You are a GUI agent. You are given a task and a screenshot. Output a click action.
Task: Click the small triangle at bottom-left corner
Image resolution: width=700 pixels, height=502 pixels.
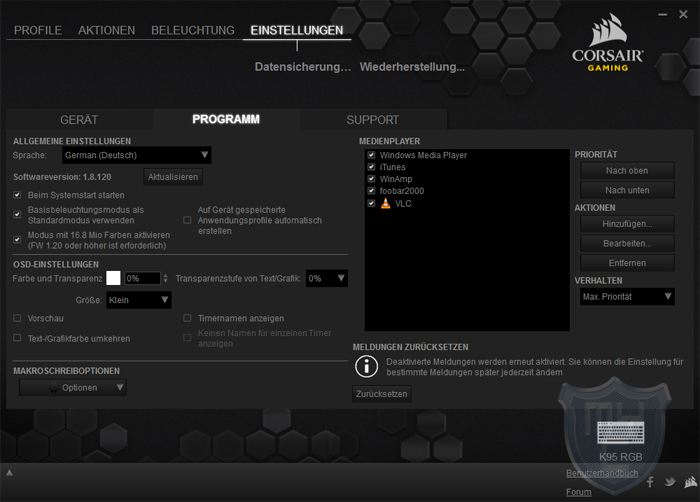coord(9,472)
